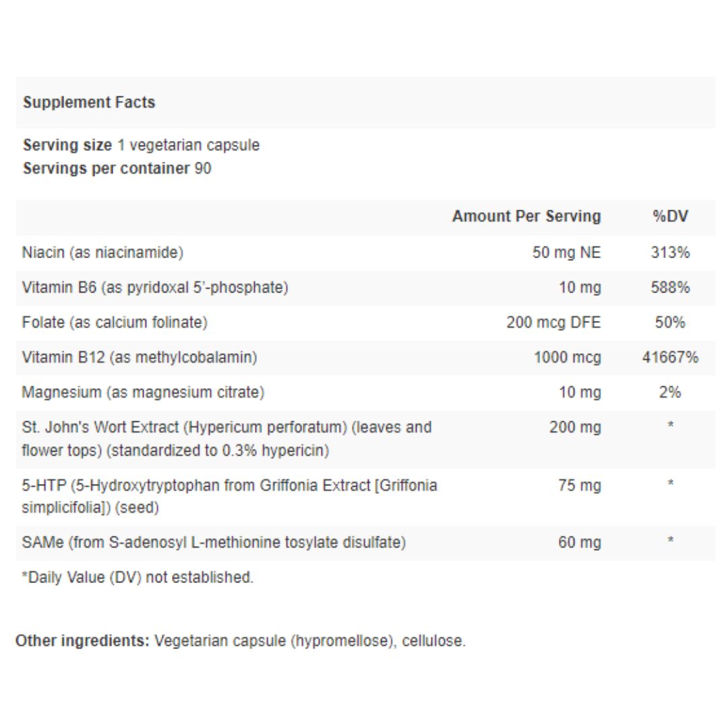The image size is (728, 728).
Task: Select the SAMe ingredient row label
Action: pos(214,543)
